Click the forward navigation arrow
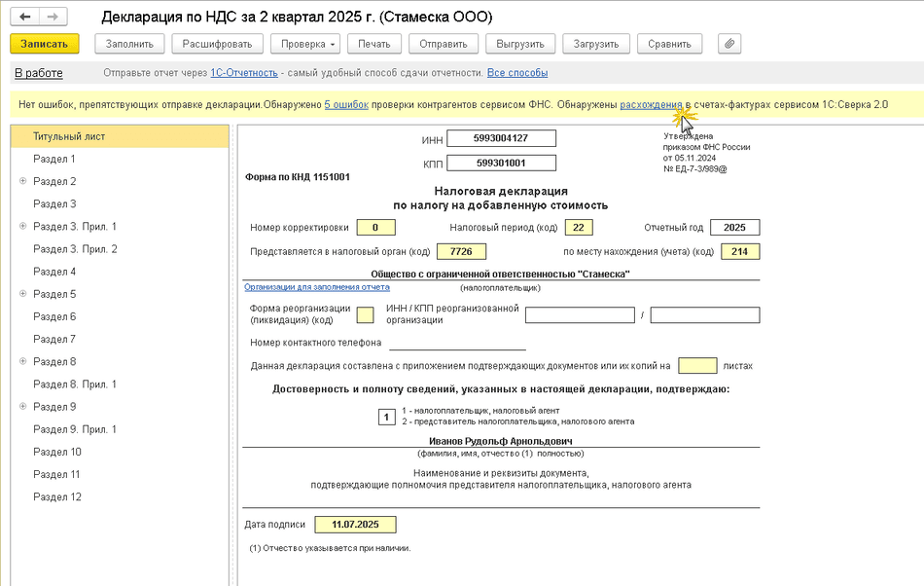Screen dimensions: 924x586 click(53, 18)
